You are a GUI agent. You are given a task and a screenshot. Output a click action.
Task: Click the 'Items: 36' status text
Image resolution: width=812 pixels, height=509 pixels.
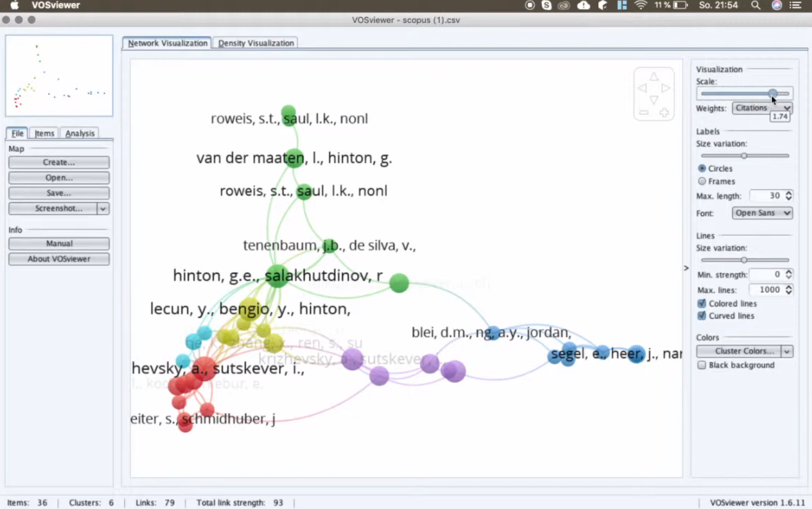click(27, 503)
